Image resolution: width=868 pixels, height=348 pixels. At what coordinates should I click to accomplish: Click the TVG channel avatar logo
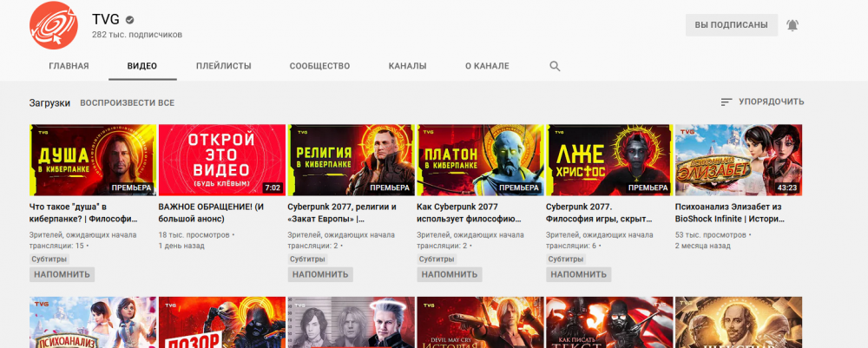click(x=54, y=25)
